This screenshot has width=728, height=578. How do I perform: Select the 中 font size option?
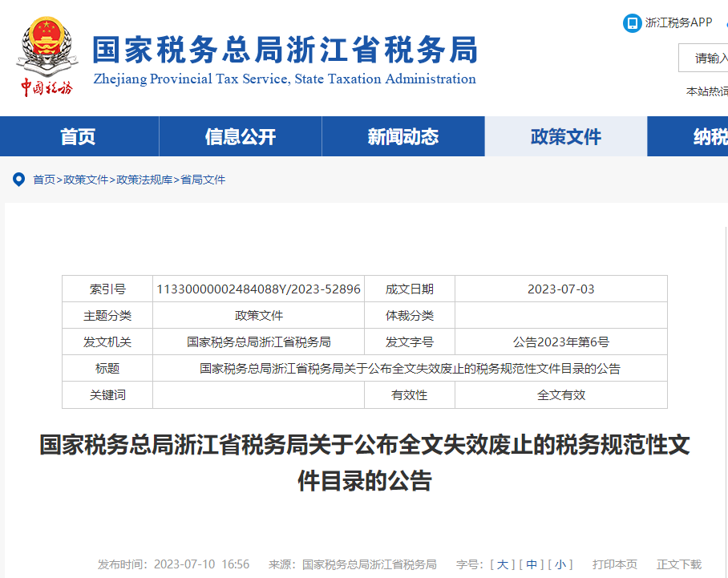click(531, 564)
